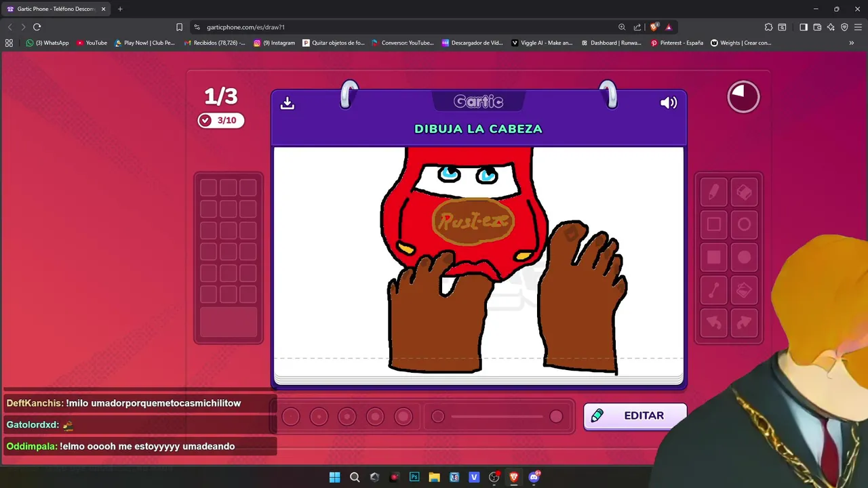Click the opacity slider maximum circle
Viewport: 868px width, 488px height.
(x=556, y=417)
